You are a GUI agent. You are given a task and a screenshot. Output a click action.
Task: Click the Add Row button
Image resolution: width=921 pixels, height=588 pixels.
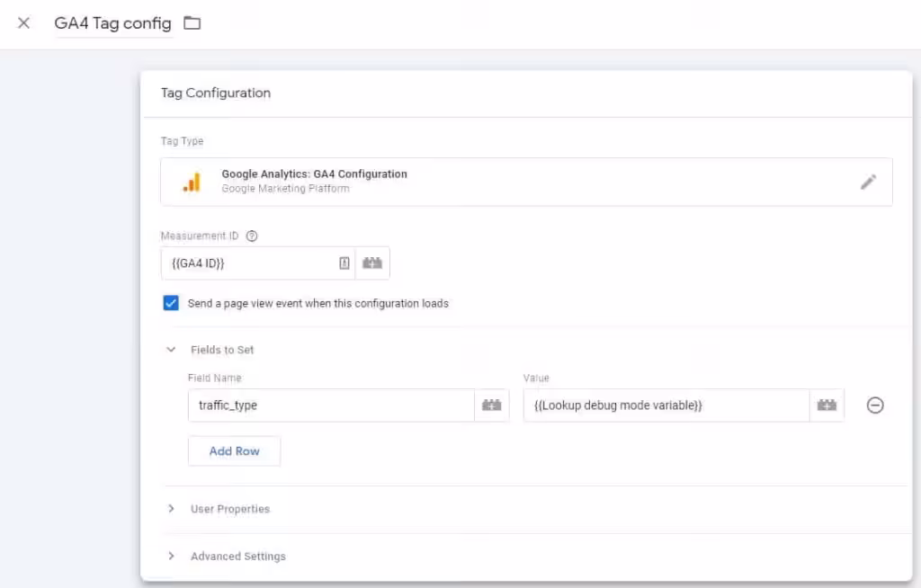click(x=234, y=451)
